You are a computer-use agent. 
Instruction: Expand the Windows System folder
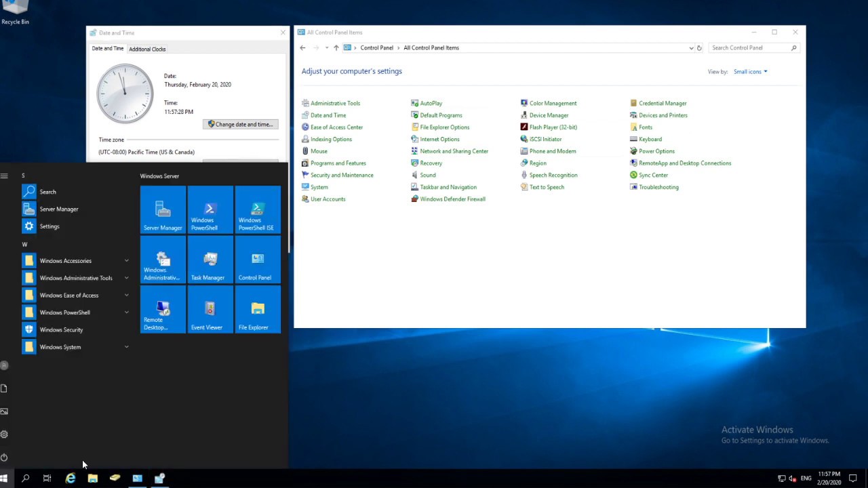click(x=76, y=347)
